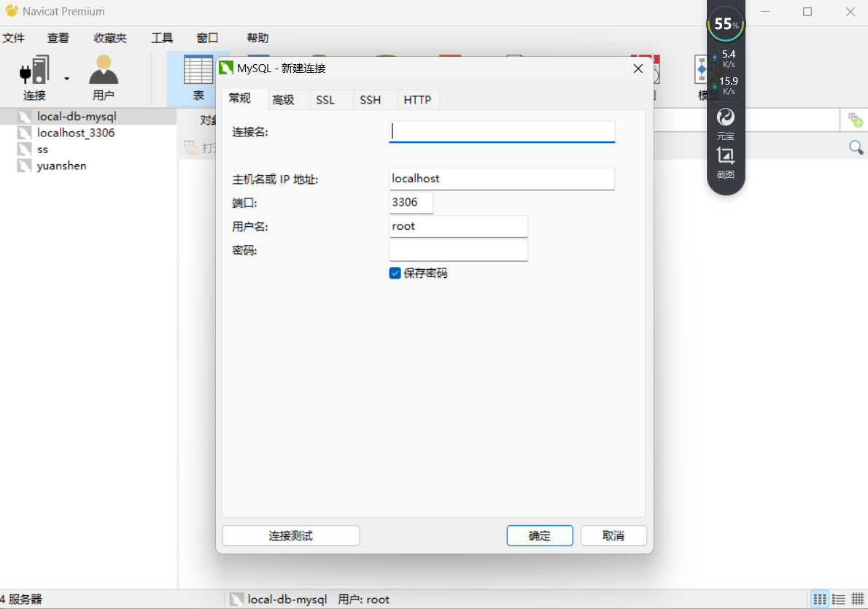This screenshot has width=868, height=609.
Task: Click the 确定 button
Action: click(x=540, y=535)
